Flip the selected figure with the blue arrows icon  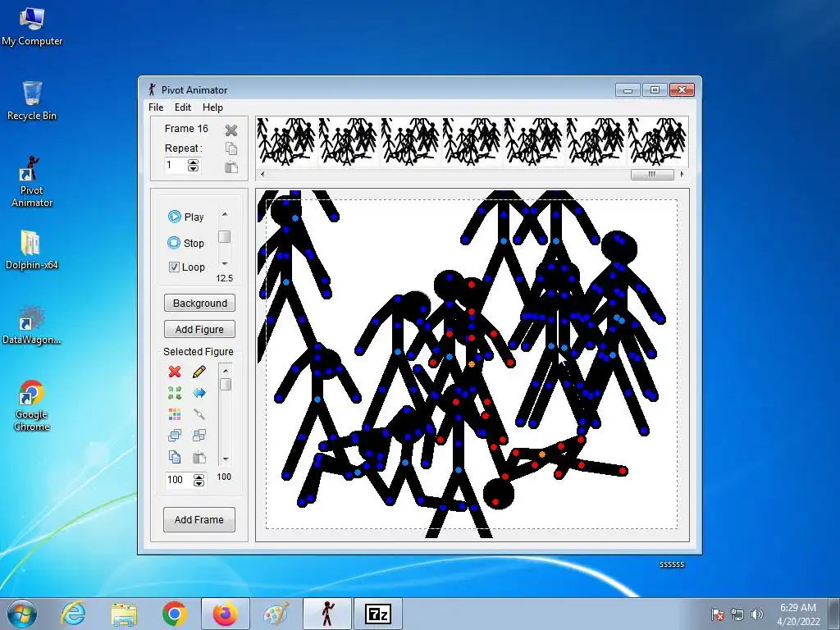199,393
